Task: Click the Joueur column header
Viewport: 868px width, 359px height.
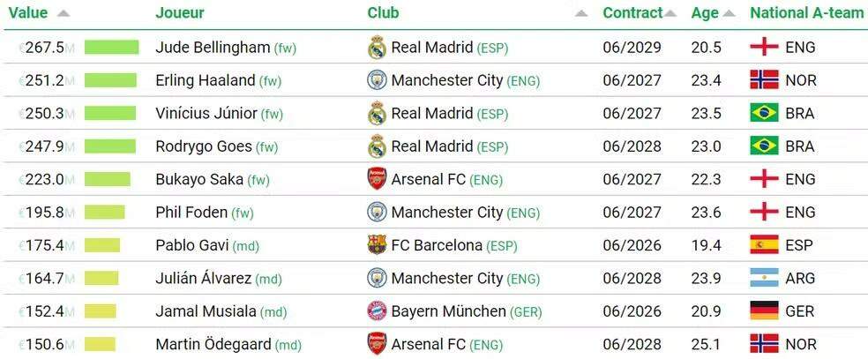Action: pos(180,13)
